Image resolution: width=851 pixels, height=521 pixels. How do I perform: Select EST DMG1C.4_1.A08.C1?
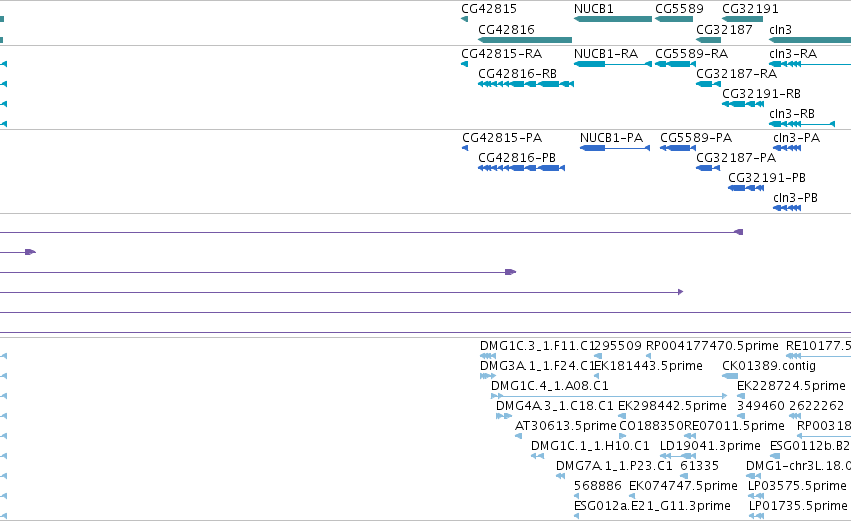pyautogui.click(x=549, y=385)
